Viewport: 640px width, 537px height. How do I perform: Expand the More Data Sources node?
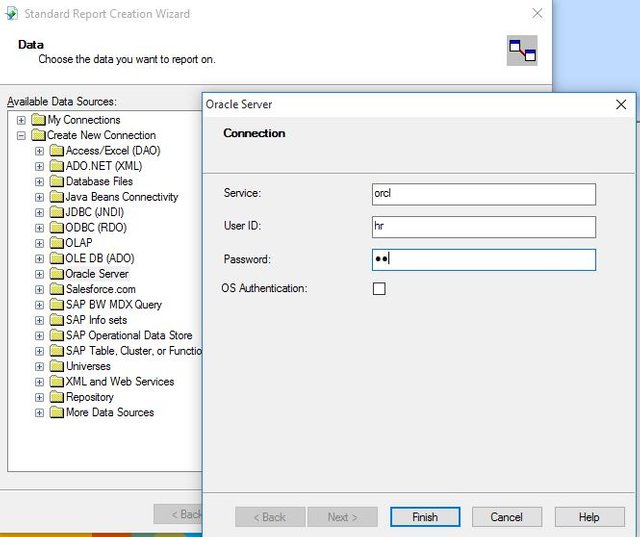(x=39, y=413)
